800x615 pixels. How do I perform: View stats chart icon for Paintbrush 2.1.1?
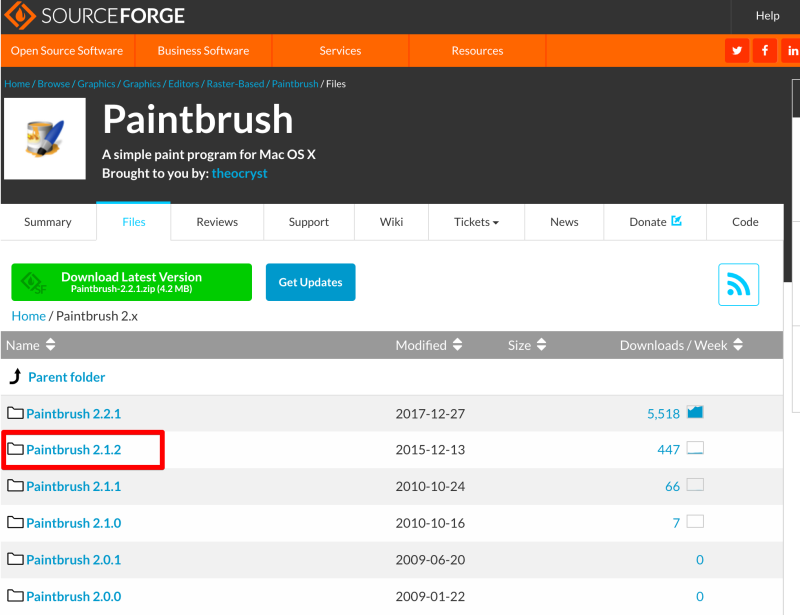tap(695, 484)
